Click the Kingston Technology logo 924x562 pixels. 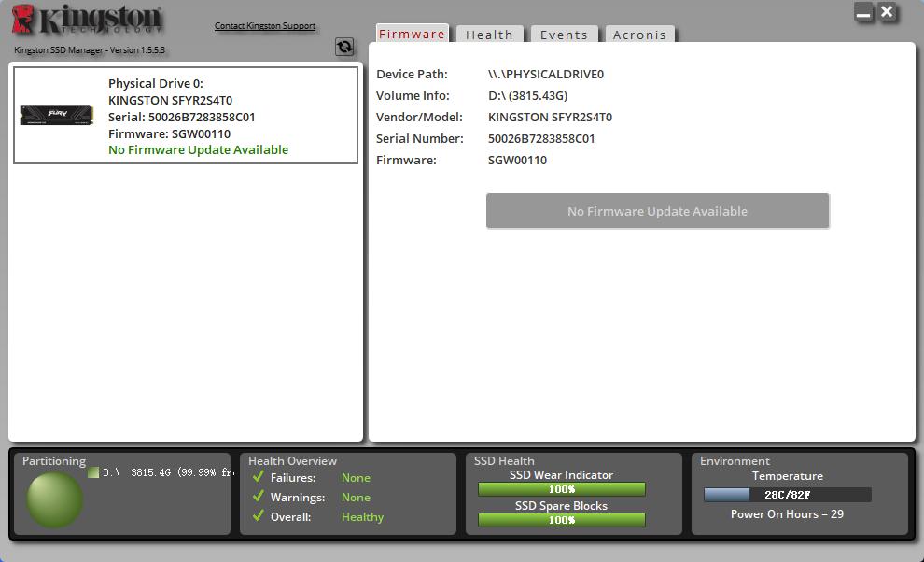pos(89,19)
